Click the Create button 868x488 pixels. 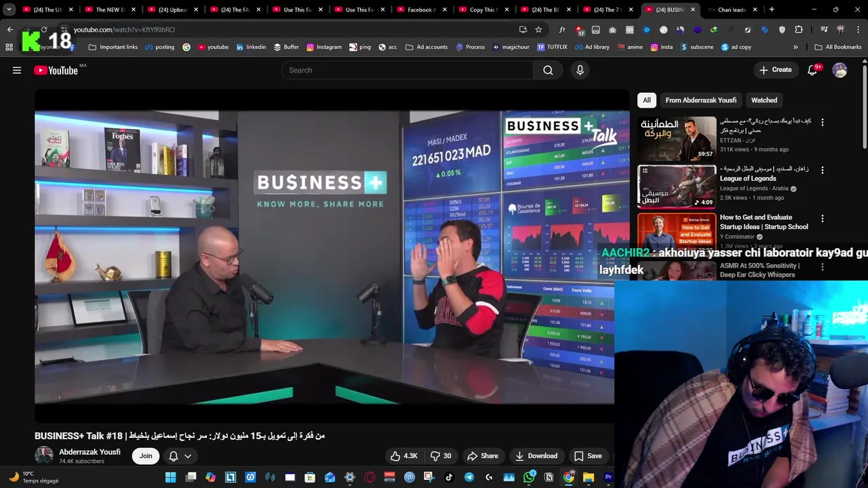pyautogui.click(x=775, y=70)
